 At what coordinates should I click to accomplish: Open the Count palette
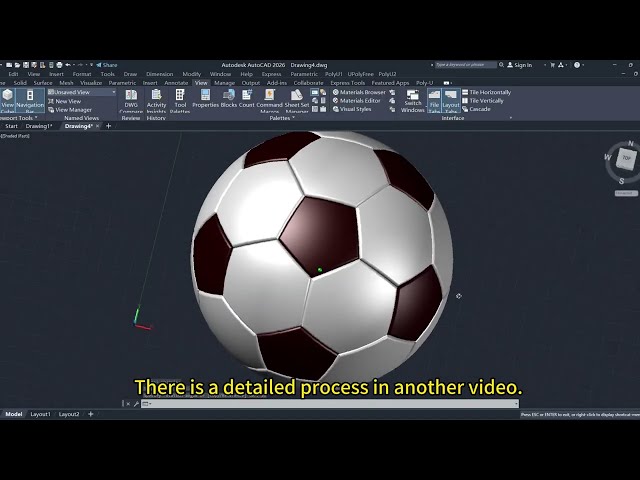247,99
